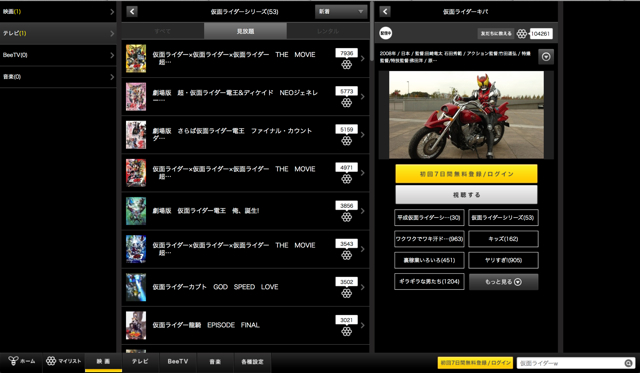Select the BeeTV tab in the bottom bar

pos(178,362)
